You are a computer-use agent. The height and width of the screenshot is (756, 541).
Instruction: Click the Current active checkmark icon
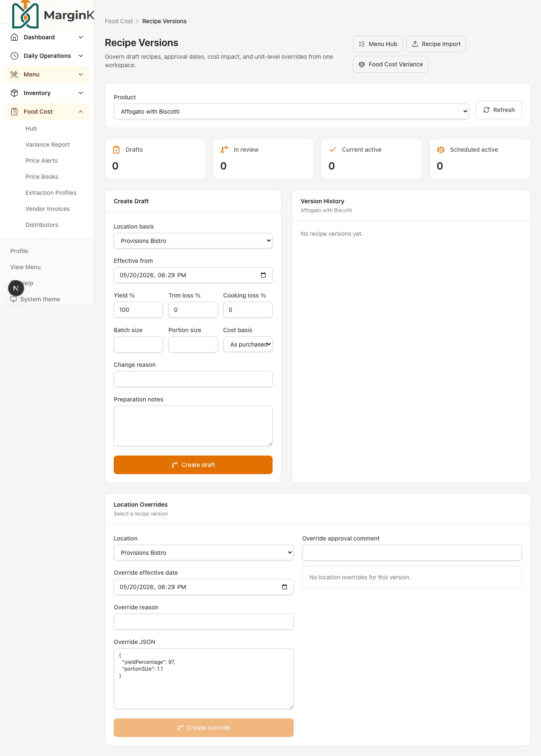333,150
